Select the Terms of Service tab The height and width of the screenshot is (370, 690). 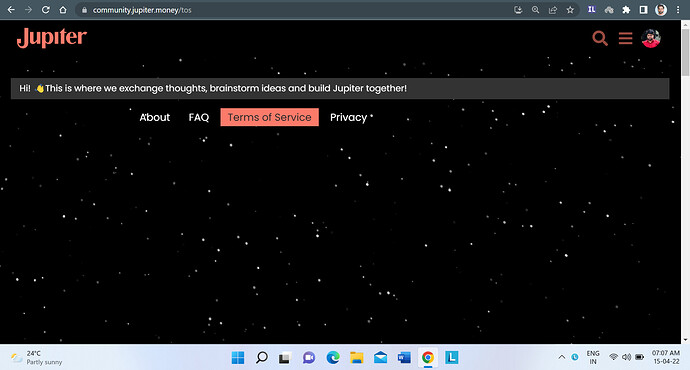tap(269, 117)
